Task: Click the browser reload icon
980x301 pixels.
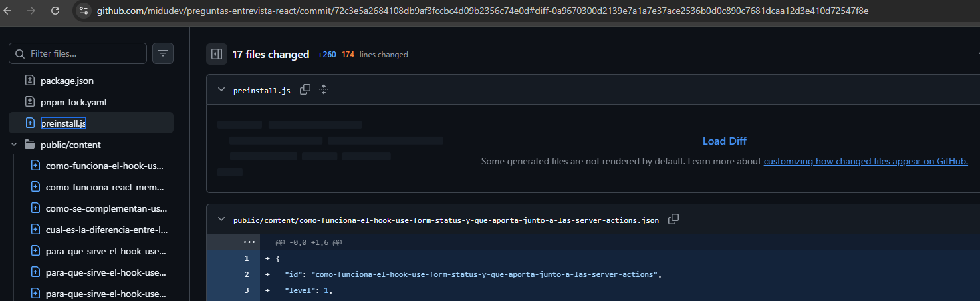Action: pos(55,11)
